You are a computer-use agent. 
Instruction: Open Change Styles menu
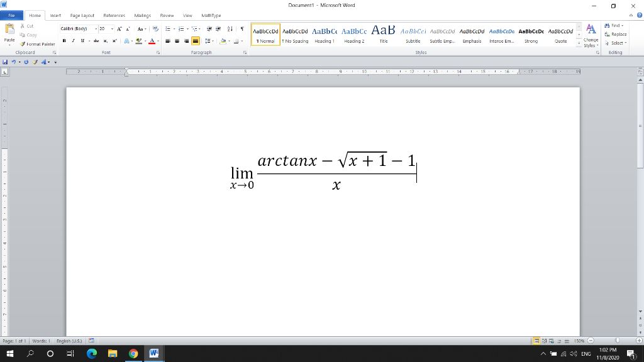coord(591,36)
